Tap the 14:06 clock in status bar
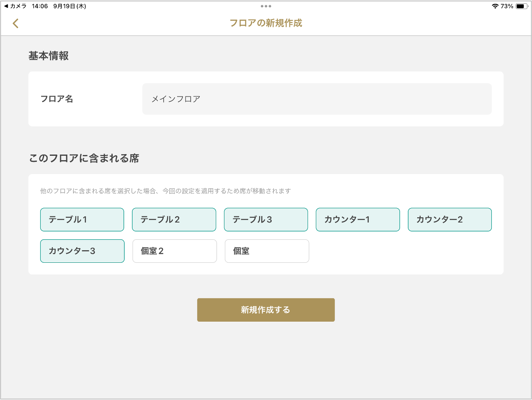The height and width of the screenshot is (400, 532). [x=40, y=6]
